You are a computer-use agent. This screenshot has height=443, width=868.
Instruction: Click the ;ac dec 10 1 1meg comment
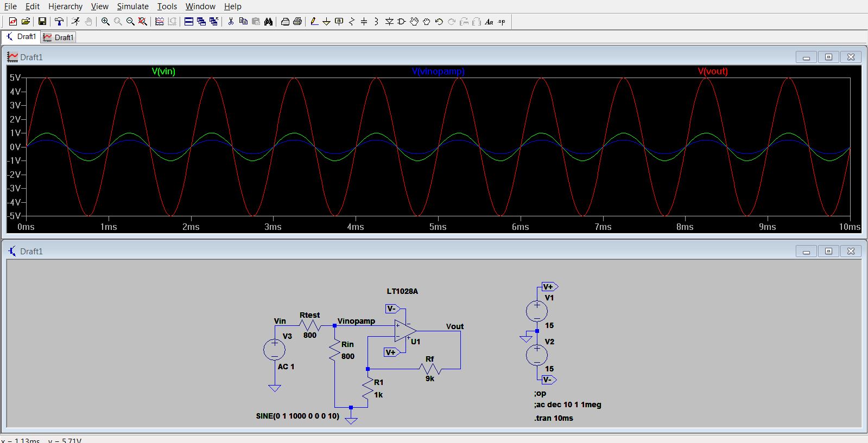(x=567, y=405)
